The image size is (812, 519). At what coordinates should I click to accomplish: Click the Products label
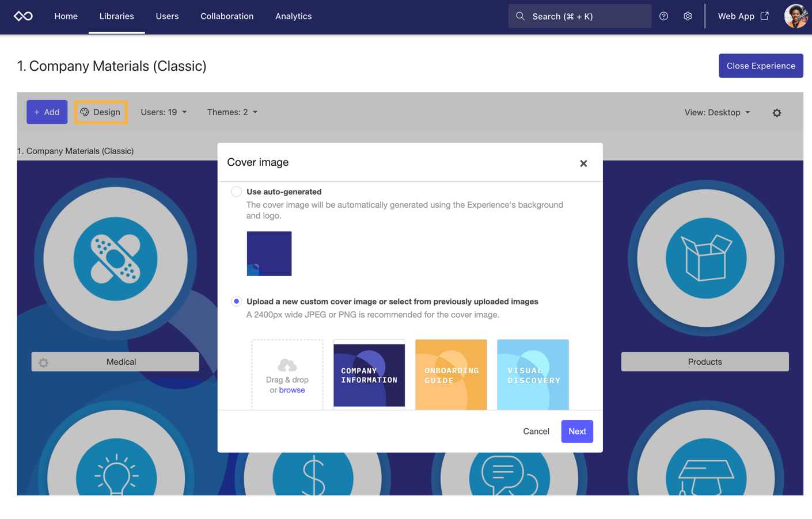coord(705,362)
